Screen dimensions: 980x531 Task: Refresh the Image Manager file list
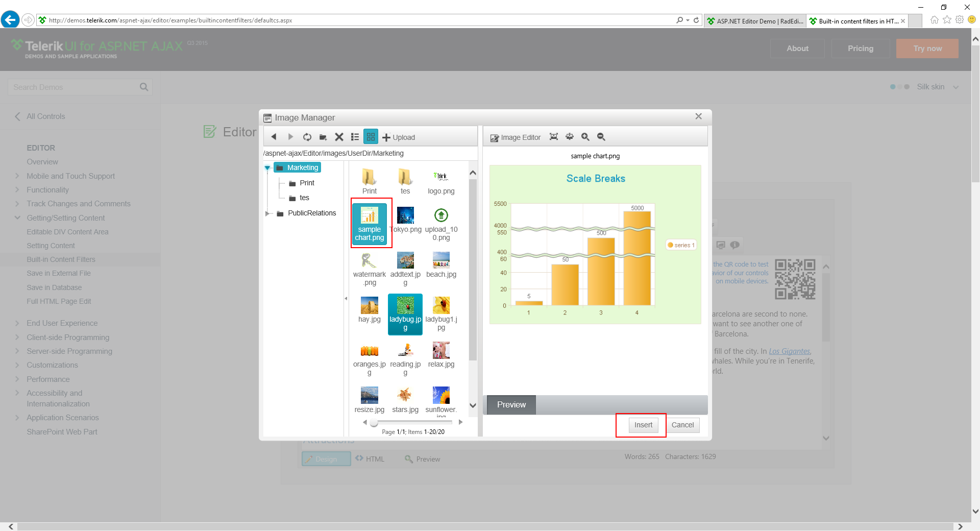pyautogui.click(x=307, y=137)
